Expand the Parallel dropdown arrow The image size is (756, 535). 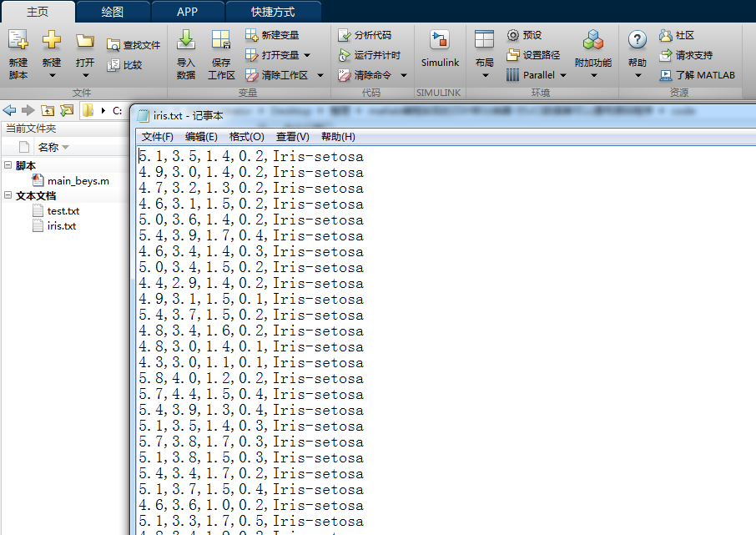[562, 76]
